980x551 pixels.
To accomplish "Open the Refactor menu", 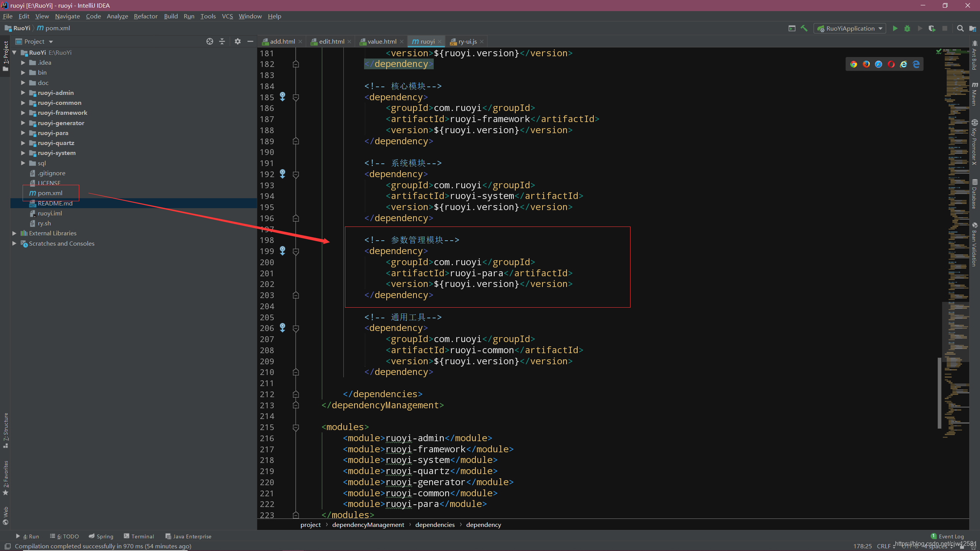I will pos(145,16).
